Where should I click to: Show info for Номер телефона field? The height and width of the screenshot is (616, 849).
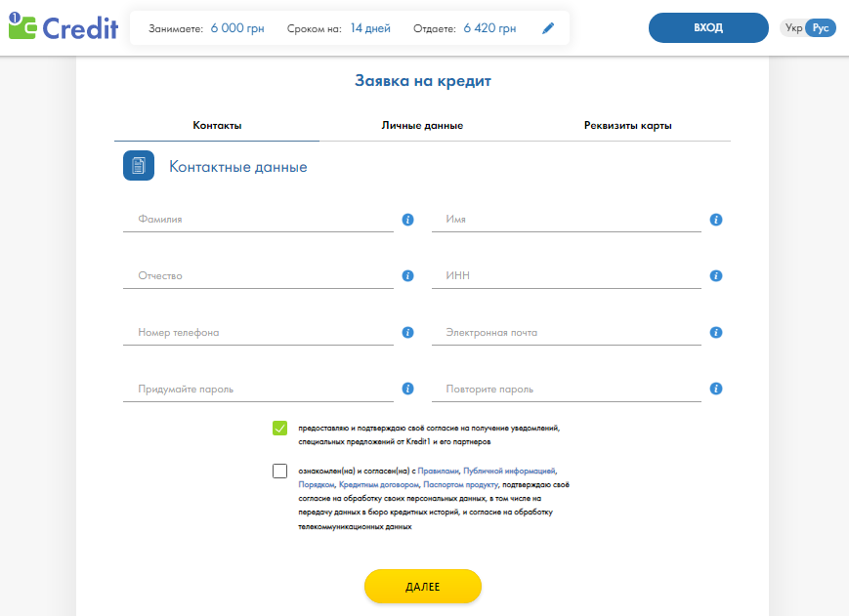coord(407,332)
